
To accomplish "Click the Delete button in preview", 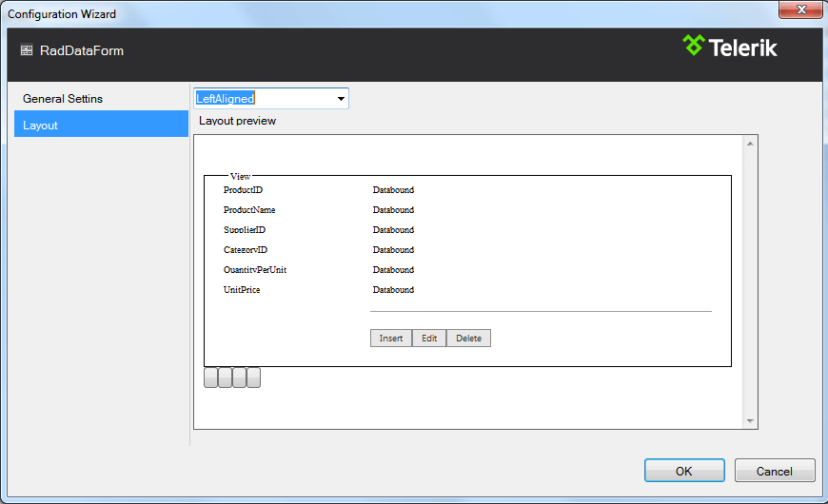I will coord(469,339).
